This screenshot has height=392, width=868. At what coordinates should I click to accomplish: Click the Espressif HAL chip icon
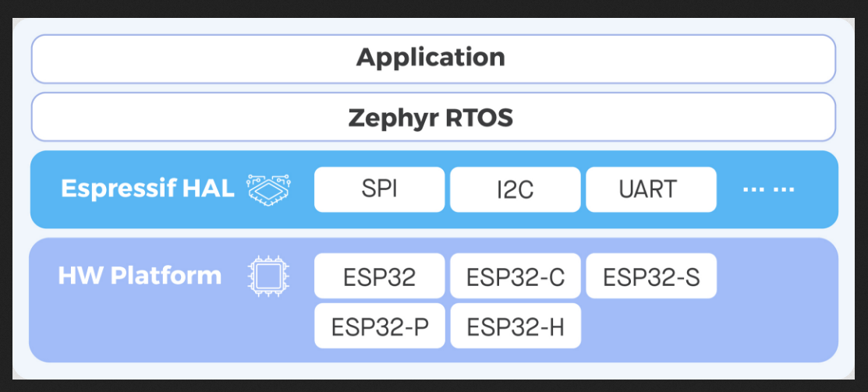click(269, 189)
